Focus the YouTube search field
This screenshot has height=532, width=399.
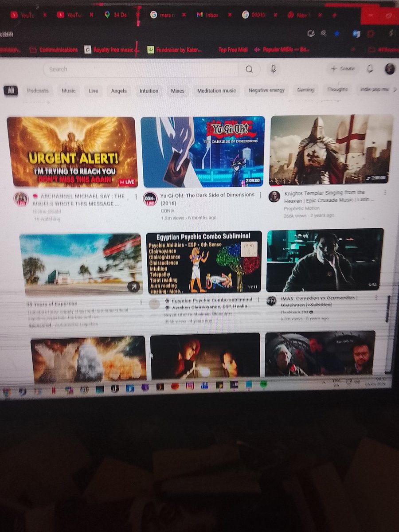coord(141,69)
